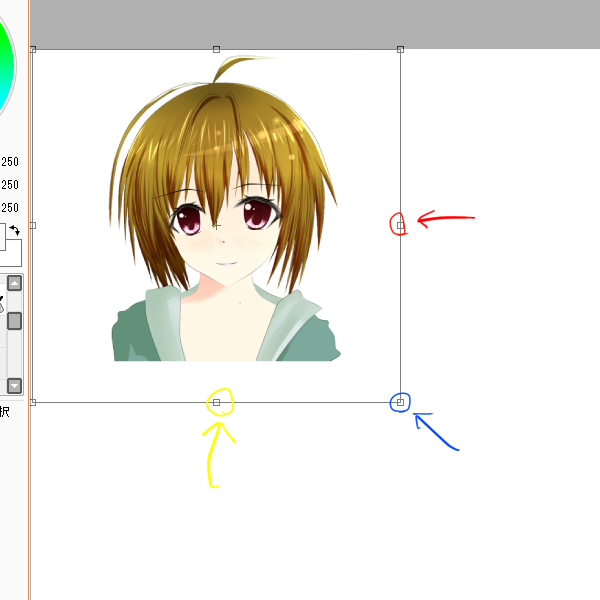Click the left-middle transform handle
Image resolution: width=600 pixels, height=600 pixels.
click(x=33, y=226)
